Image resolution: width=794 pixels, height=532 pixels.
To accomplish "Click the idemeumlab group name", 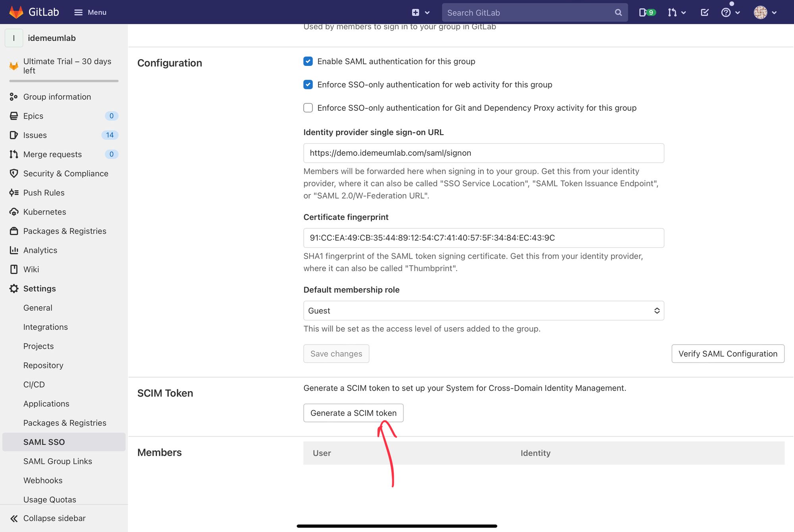I will click(52, 38).
